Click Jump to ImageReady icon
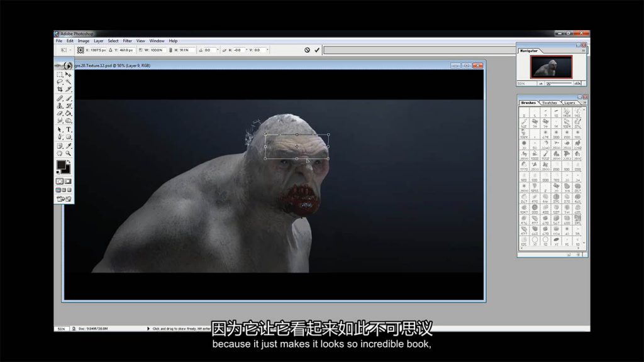Screen dimensions: 644x362 click(x=64, y=199)
